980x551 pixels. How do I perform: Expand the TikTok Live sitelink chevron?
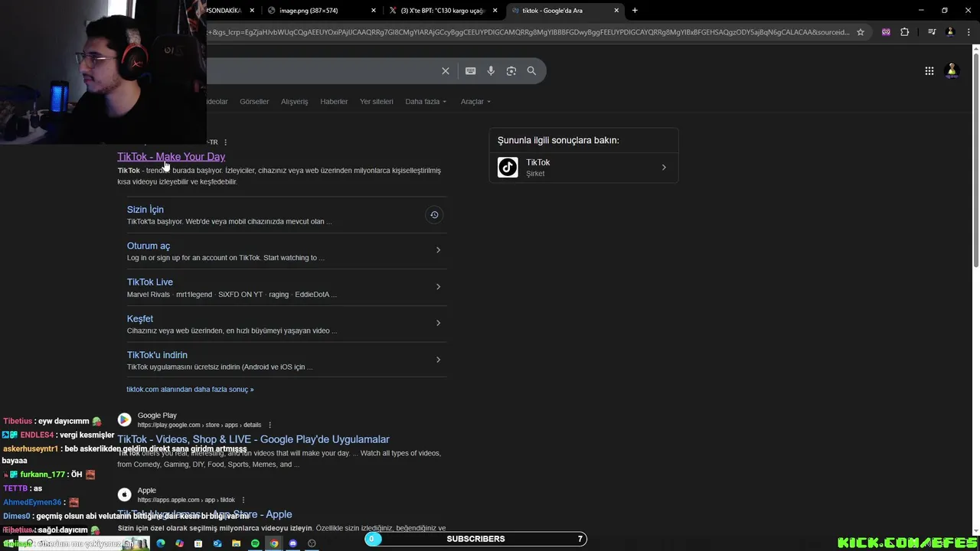pyautogui.click(x=438, y=287)
